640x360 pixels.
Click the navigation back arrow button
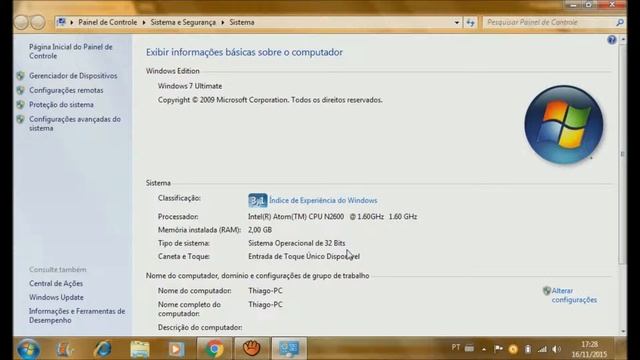click(x=21, y=22)
